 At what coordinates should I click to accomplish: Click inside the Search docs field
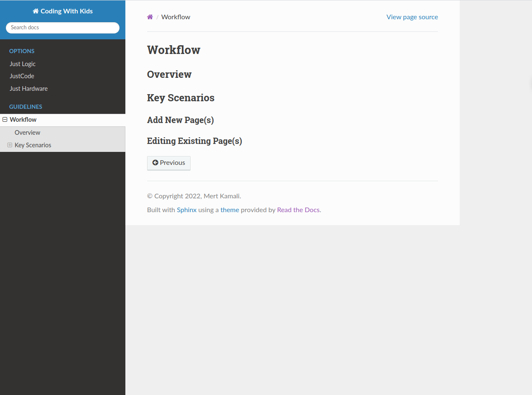click(x=62, y=28)
